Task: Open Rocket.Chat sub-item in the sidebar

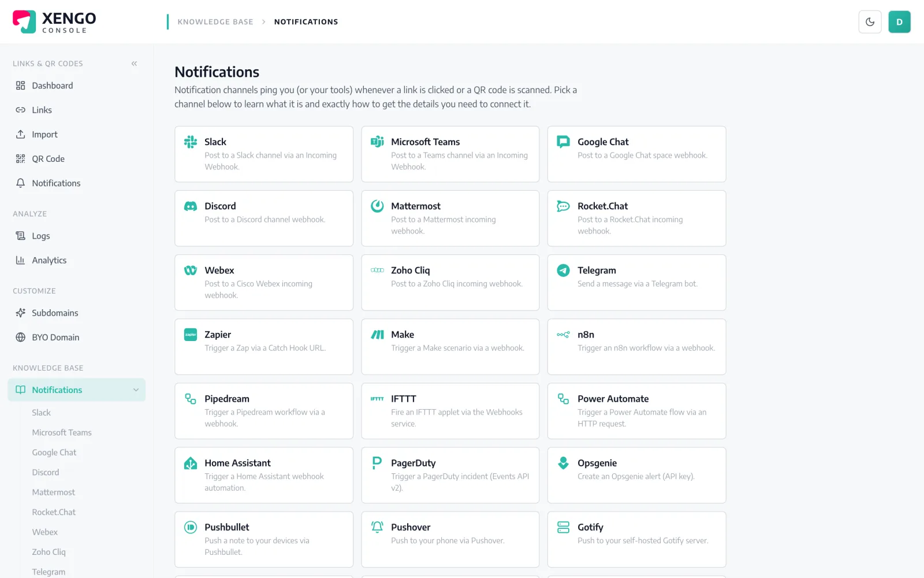Action: 54,512
